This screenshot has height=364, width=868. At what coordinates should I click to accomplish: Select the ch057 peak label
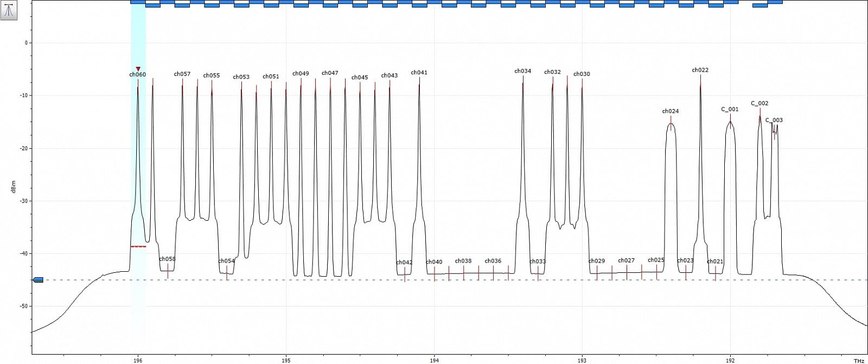[182, 74]
